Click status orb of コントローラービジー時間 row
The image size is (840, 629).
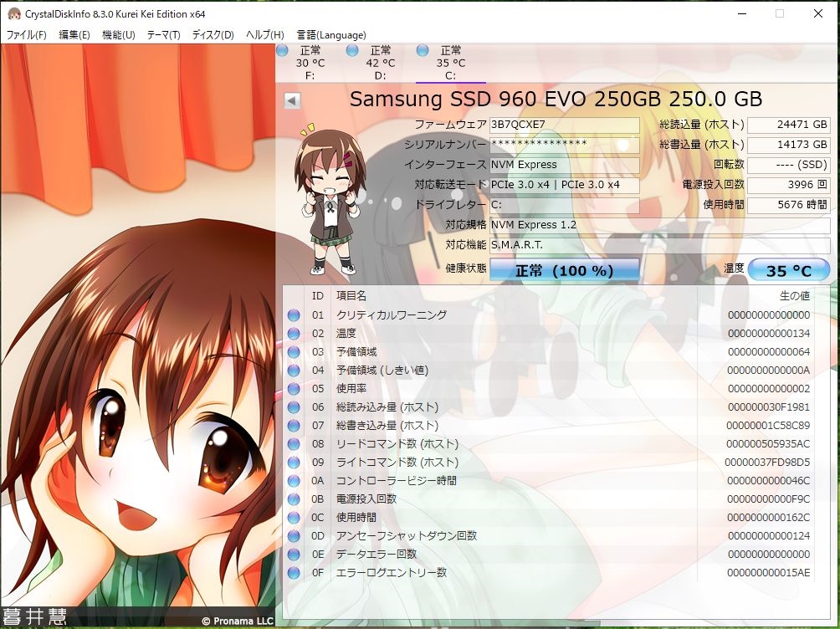(294, 481)
